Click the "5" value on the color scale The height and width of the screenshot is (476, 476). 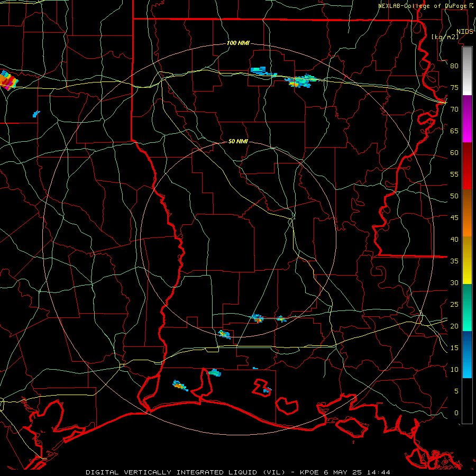click(x=456, y=391)
